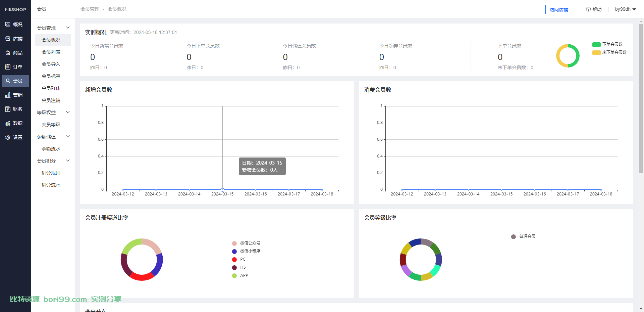Open the 订单 orders sidebar icon
The height and width of the screenshot is (312, 644).
point(8,67)
